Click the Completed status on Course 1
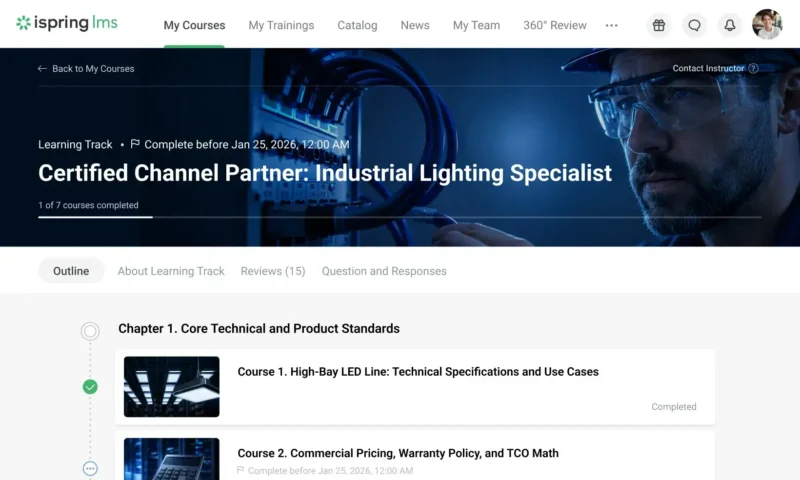 (x=673, y=407)
